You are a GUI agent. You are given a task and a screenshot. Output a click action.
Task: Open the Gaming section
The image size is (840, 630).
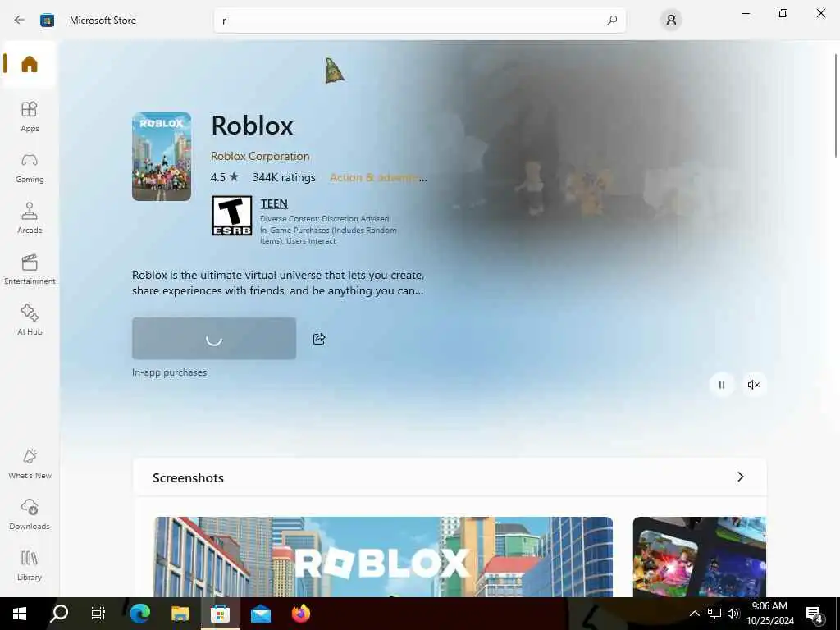(x=30, y=167)
